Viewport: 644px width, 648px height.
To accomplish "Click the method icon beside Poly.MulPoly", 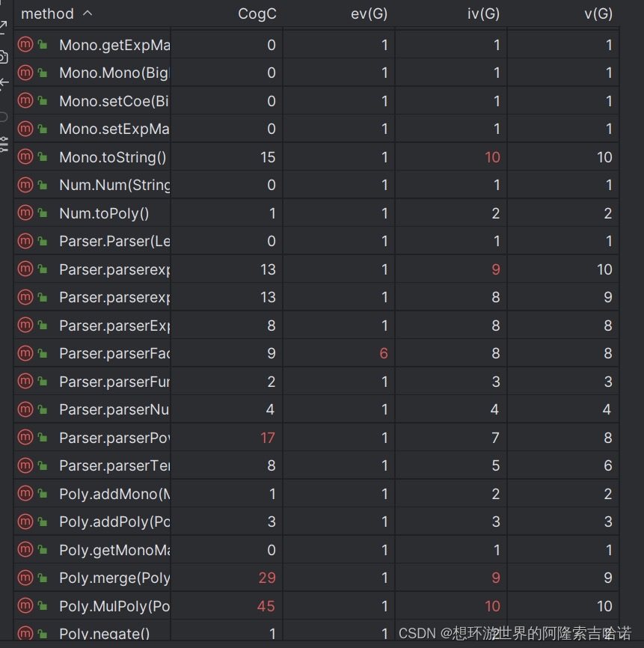I will (x=25, y=605).
